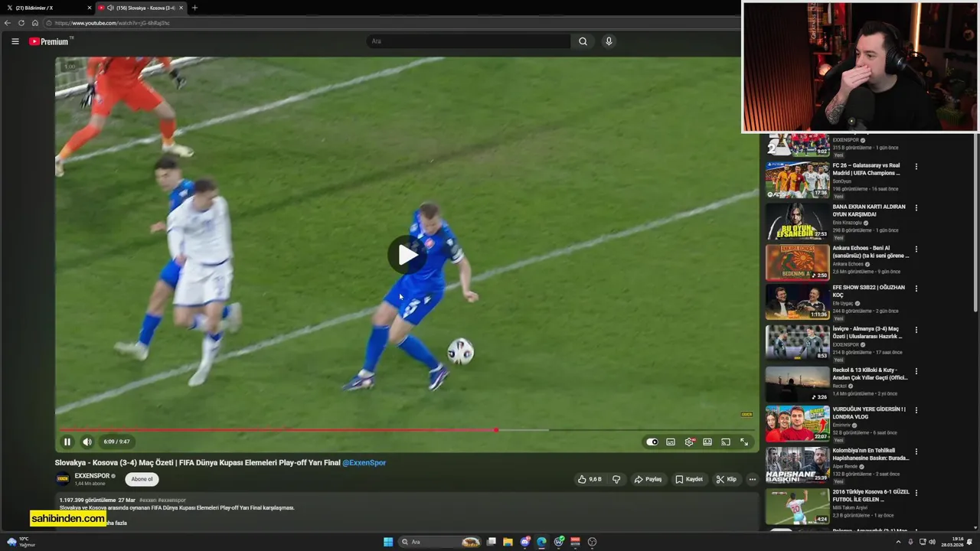
Task: Open Discord from taskbar
Action: (x=525, y=542)
